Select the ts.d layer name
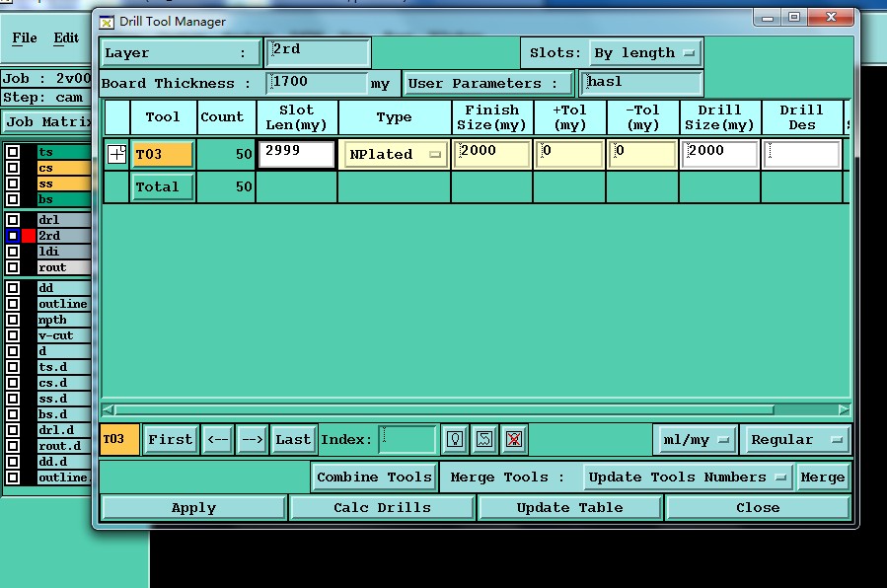887x588 pixels. 64,367
